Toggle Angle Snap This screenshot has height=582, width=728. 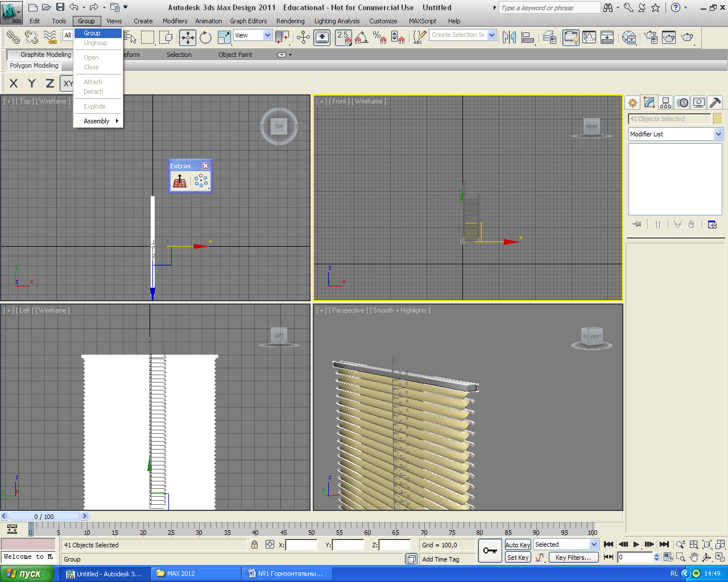[x=362, y=38]
